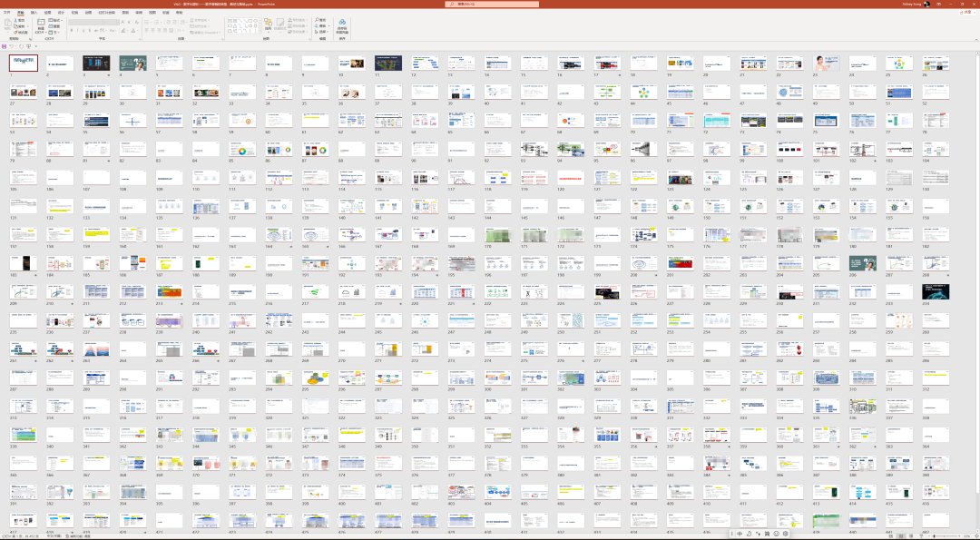Click the New Slide icon
The width and height of the screenshot is (980, 540).
41,24
